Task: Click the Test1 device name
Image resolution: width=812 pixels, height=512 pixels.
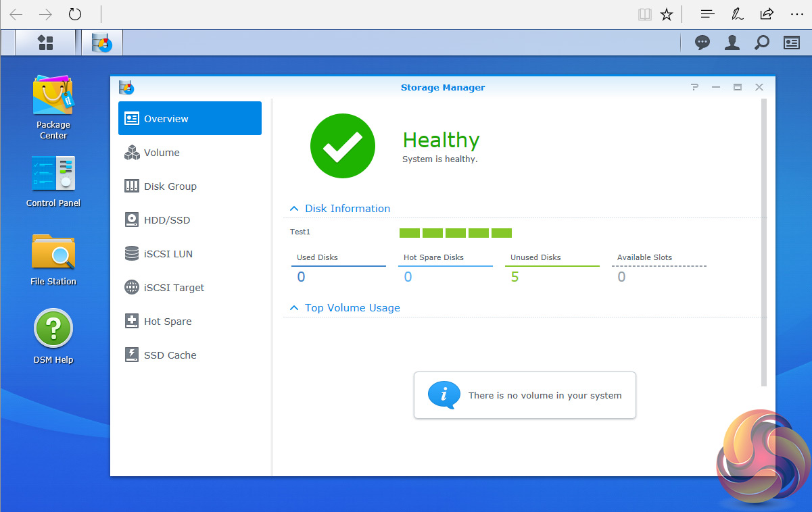Action: pos(300,232)
